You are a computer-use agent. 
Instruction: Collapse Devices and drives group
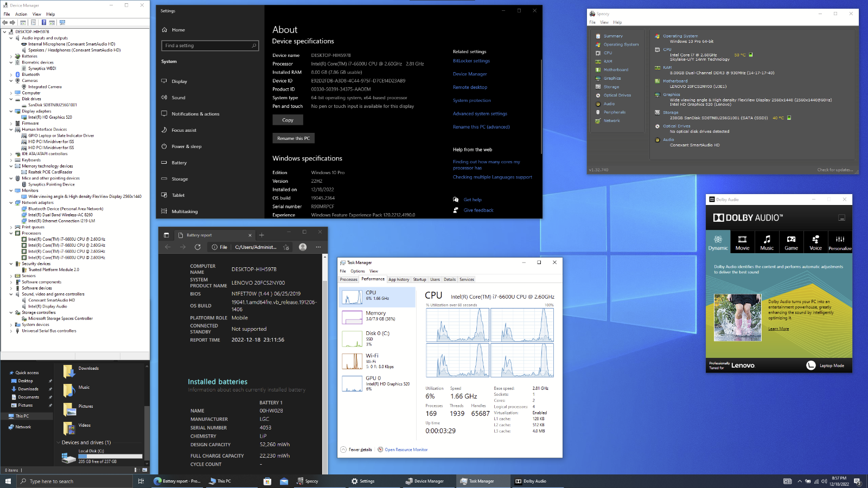coord(59,442)
